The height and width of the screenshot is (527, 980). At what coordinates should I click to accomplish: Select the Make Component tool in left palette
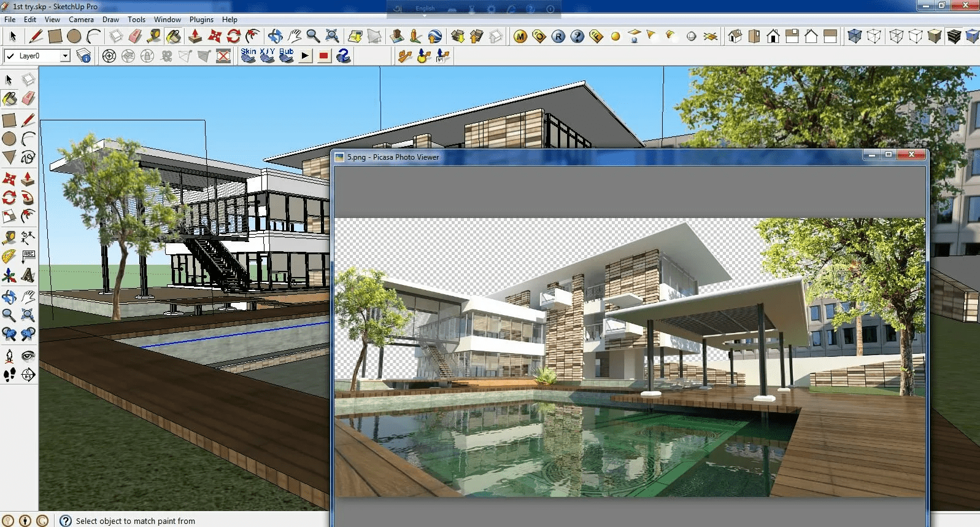pyautogui.click(x=28, y=80)
